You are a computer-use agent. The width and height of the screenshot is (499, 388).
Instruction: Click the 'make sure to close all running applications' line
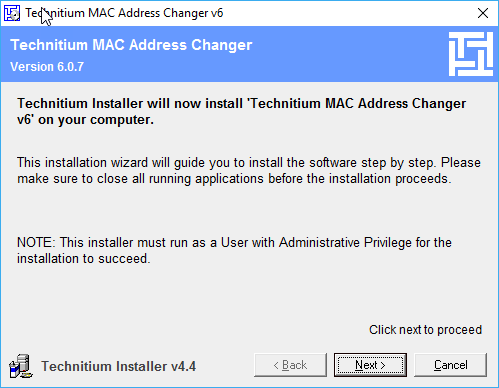click(234, 179)
